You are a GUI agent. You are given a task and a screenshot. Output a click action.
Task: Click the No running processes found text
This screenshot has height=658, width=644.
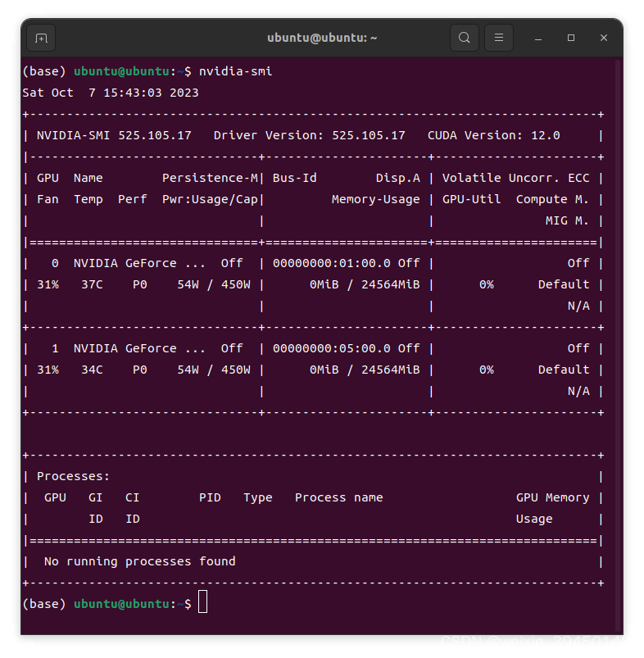coord(140,562)
